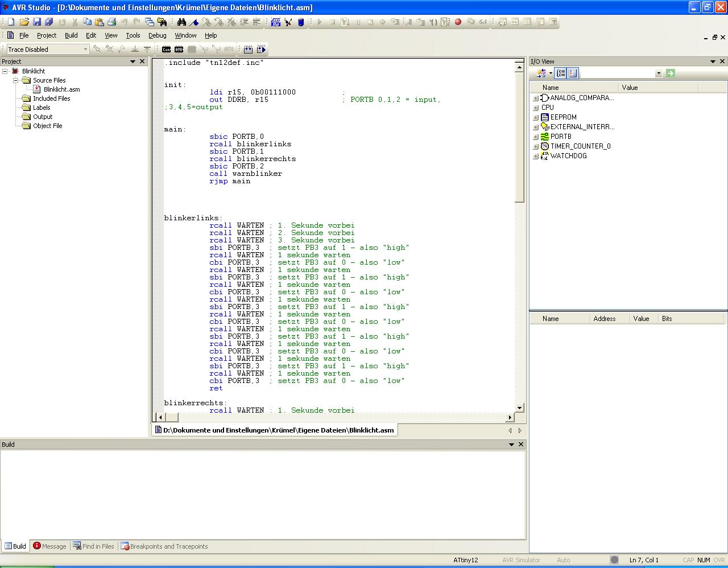The width and height of the screenshot is (728, 568).
Task: Click the show next statement toolbar icon
Action: click(x=382, y=22)
